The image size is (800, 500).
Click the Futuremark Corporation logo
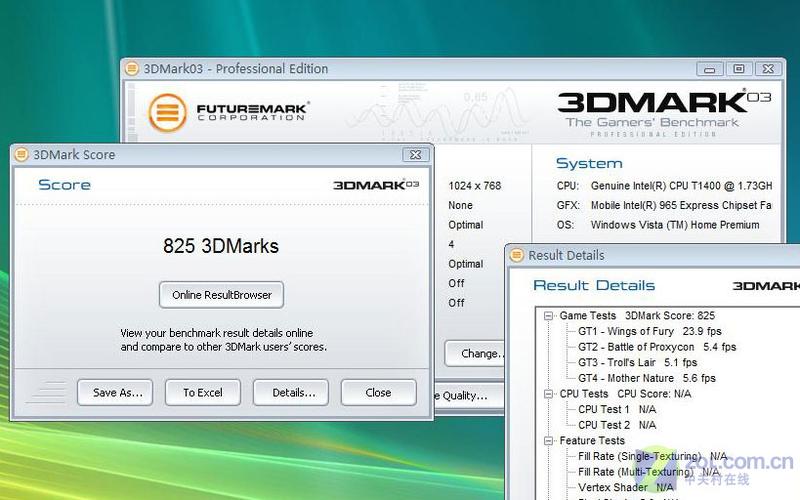pyautogui.click(x=228, y=112)
